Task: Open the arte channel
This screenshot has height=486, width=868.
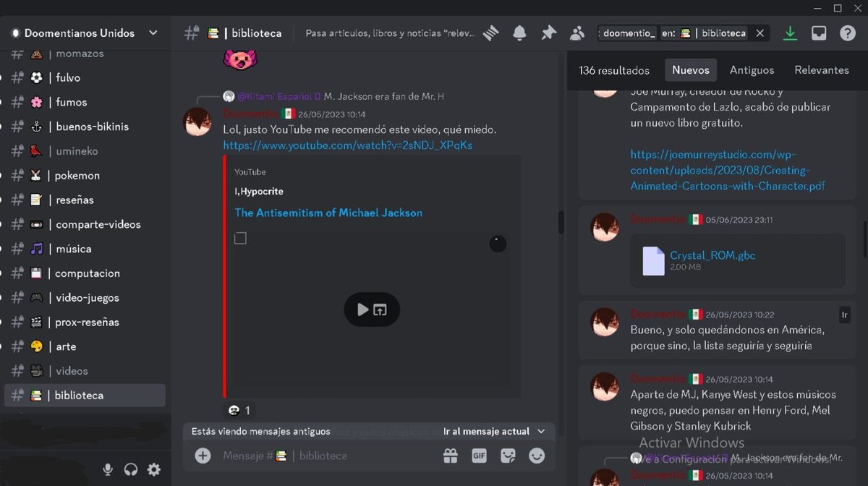Action: point(83,346)
